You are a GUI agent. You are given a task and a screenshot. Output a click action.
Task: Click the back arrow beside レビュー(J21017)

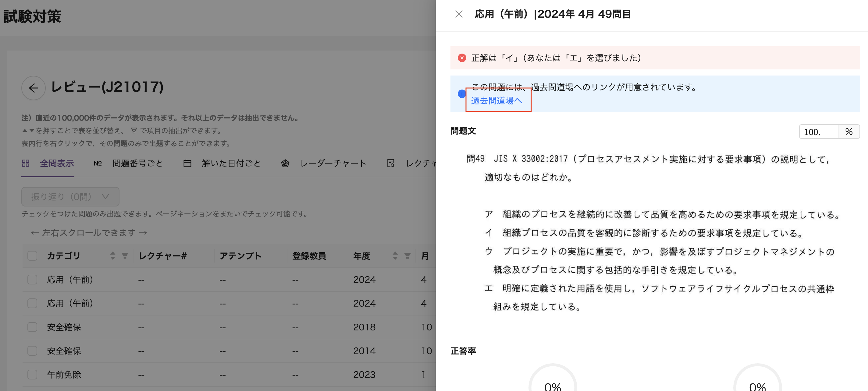[x=33, y=88]
